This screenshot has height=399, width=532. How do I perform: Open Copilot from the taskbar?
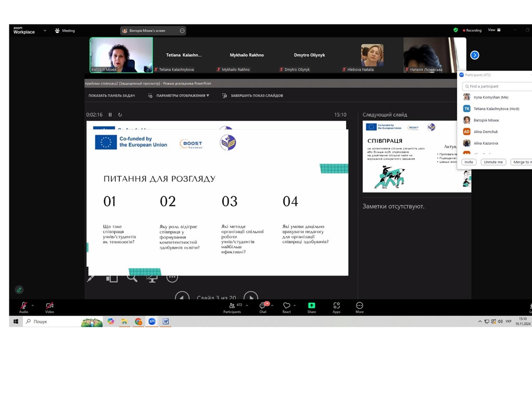(111, 321)
